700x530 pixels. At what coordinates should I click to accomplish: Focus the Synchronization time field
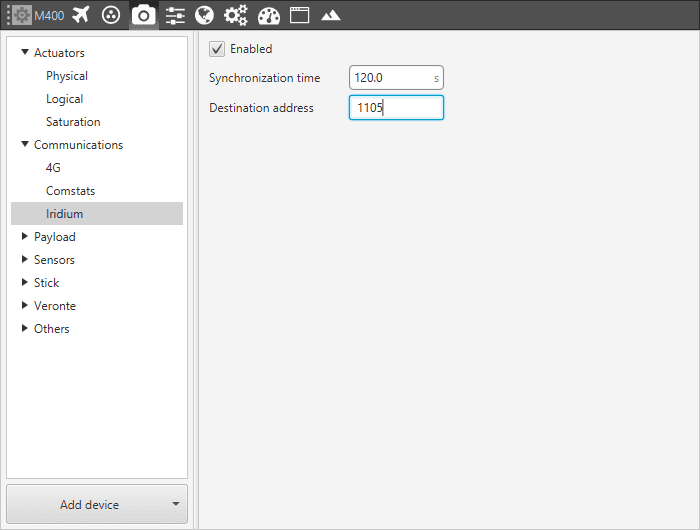396,78
